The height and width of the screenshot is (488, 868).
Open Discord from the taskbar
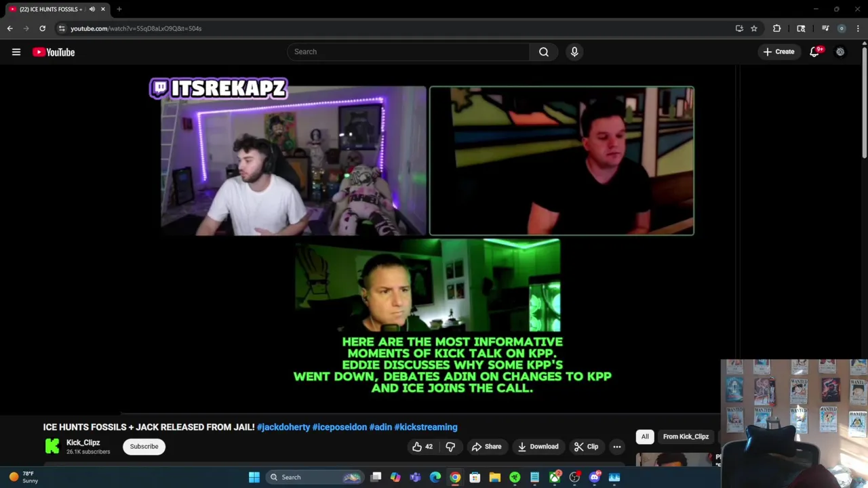[595, 477]
